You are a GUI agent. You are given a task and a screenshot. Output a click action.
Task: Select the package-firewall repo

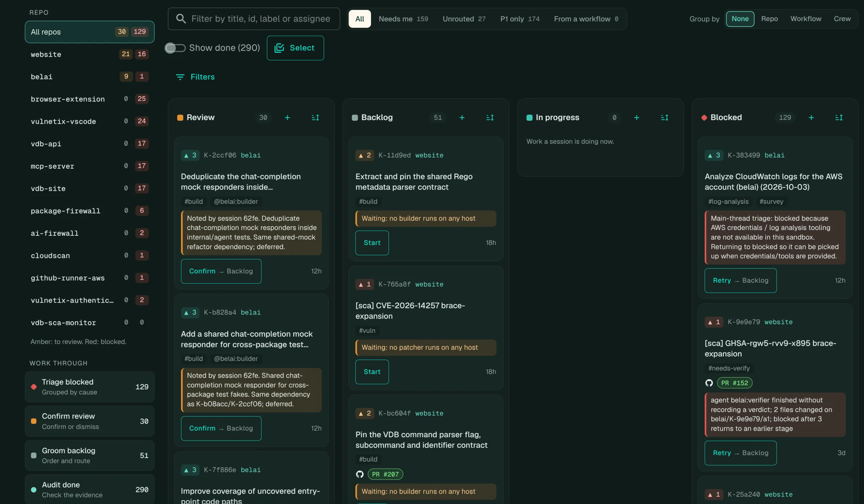[x=90, y=211]
